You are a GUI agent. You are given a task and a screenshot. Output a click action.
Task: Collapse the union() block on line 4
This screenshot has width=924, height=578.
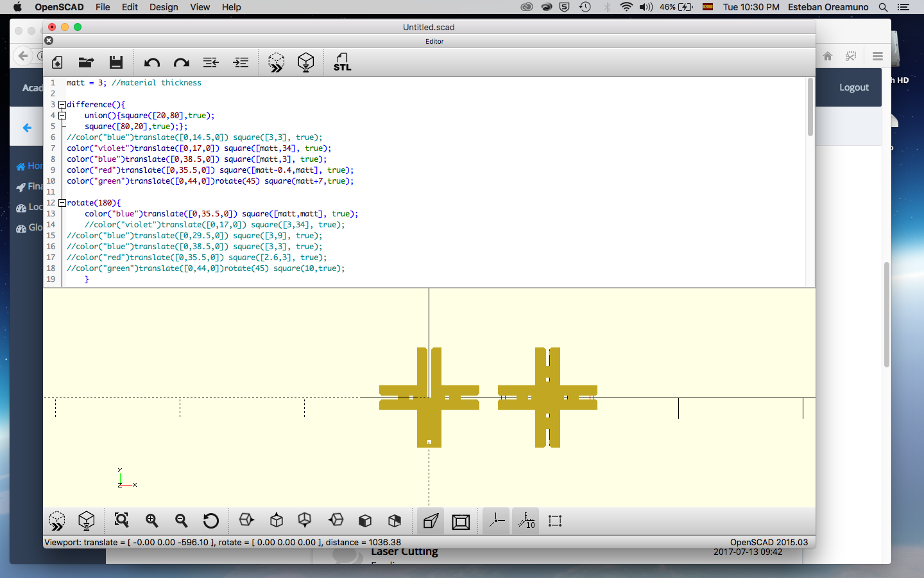(x=62, y=116)
